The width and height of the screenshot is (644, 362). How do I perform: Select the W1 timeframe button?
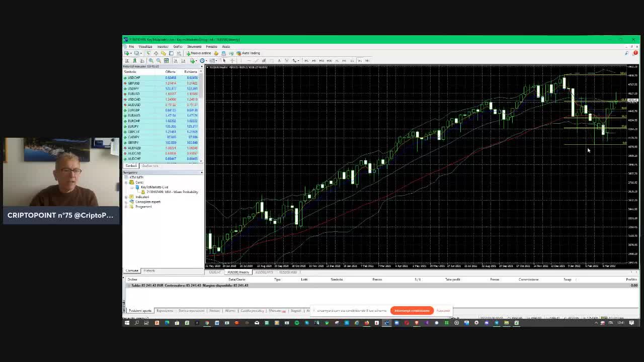(x=360, y=60)
